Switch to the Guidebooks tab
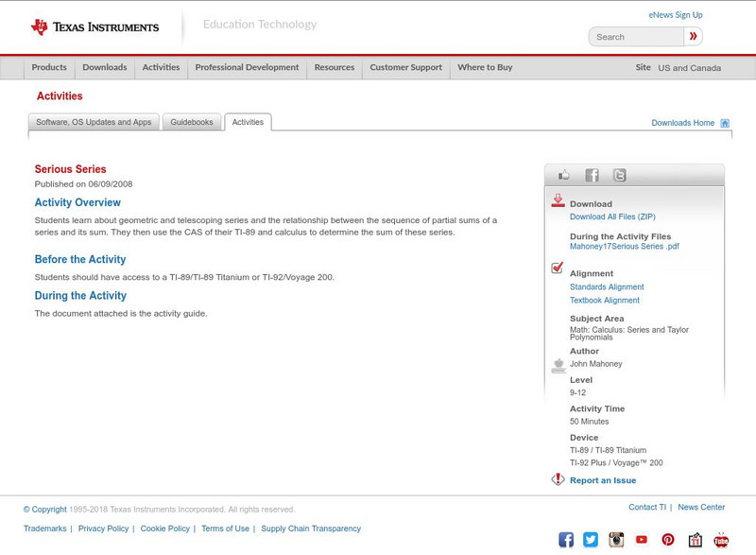The width and height of the screenshot is (756, 555). [190, 121]
